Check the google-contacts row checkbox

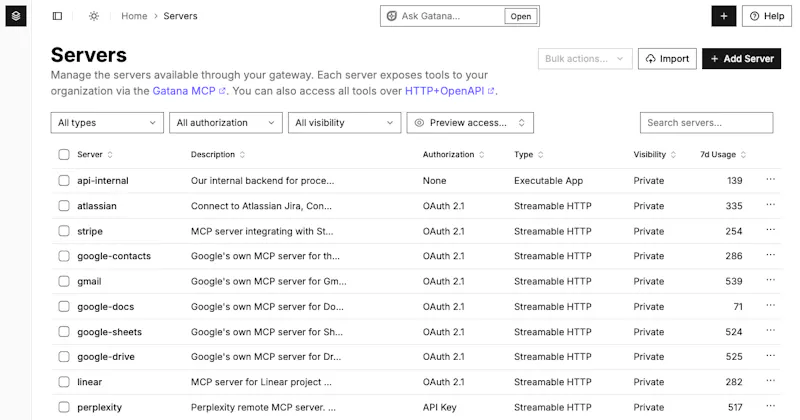click(x=64, y=256)
